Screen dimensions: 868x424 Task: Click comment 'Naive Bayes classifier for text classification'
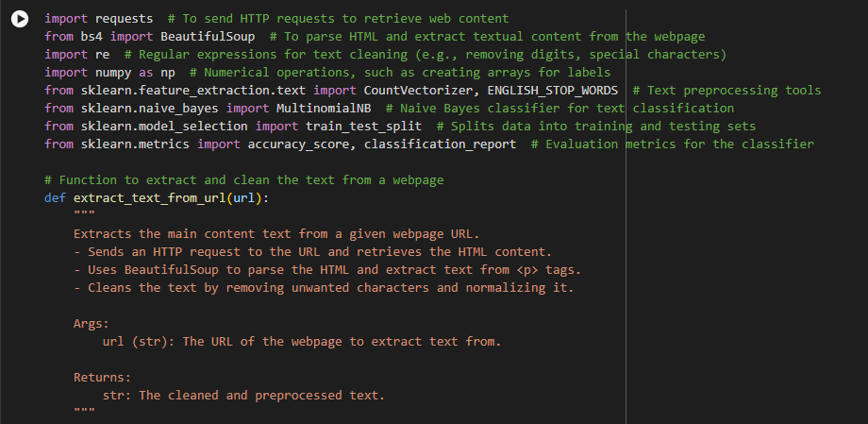(x=559, y=108)
